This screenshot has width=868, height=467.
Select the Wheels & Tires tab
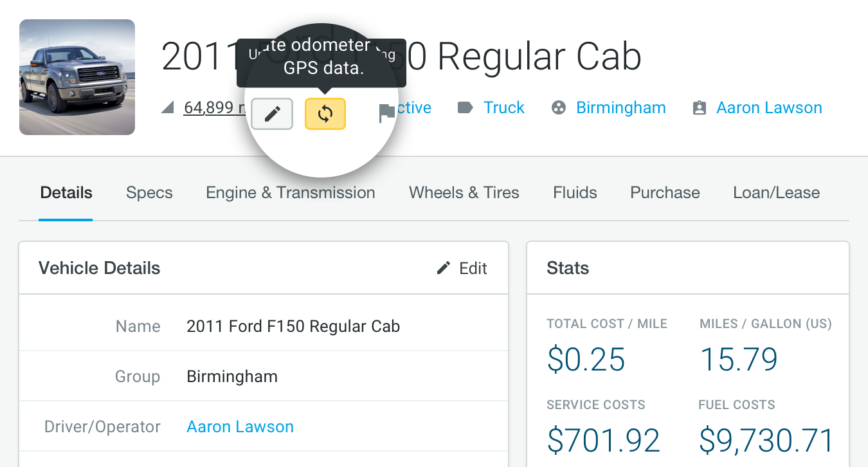tap(464, 193)
